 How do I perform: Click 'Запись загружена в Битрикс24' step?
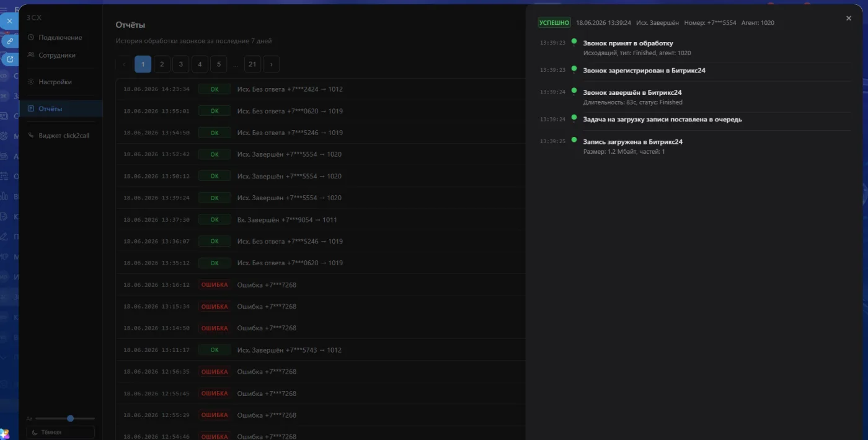(x=633, y=142)
